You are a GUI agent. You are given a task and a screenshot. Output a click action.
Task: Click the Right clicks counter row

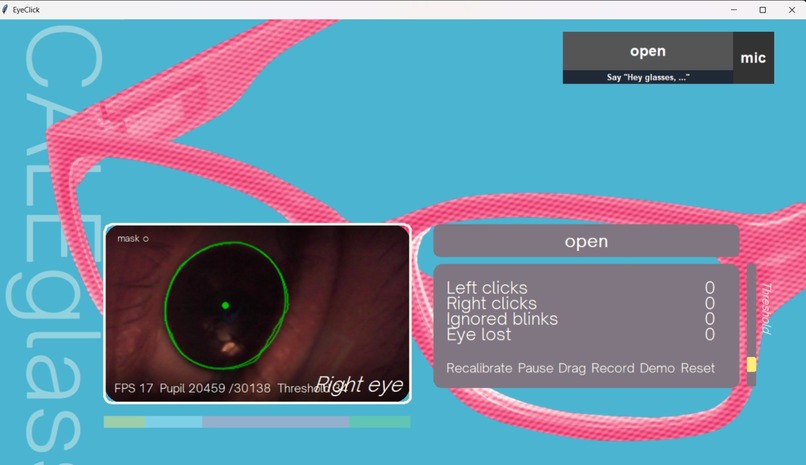pyautogui.click(x=580, y=303)
